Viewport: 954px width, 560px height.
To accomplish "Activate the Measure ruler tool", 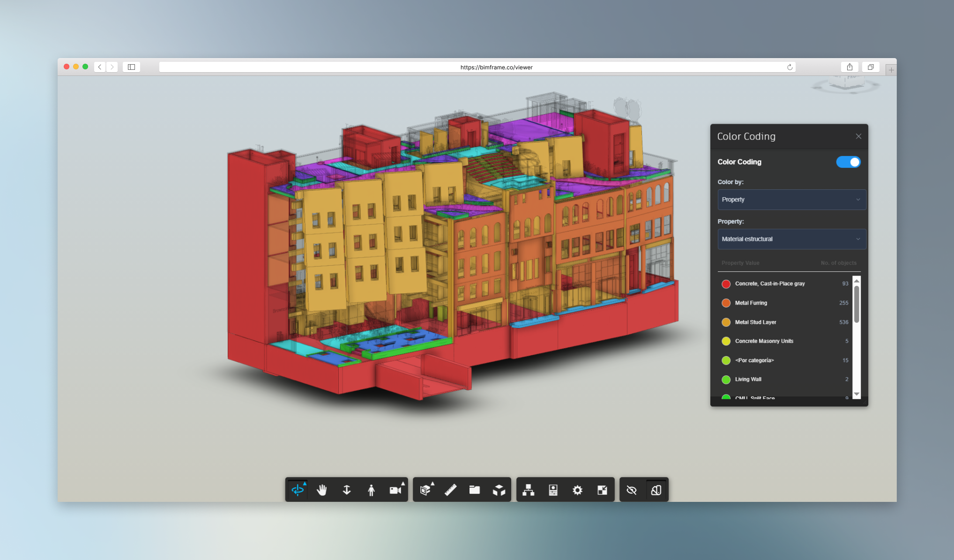I will tap(450, 490).
